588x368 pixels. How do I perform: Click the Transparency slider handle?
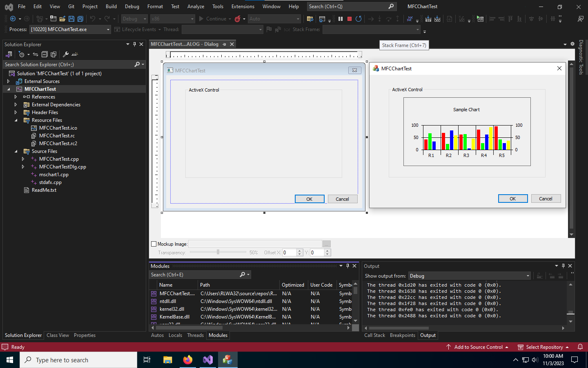218,252
